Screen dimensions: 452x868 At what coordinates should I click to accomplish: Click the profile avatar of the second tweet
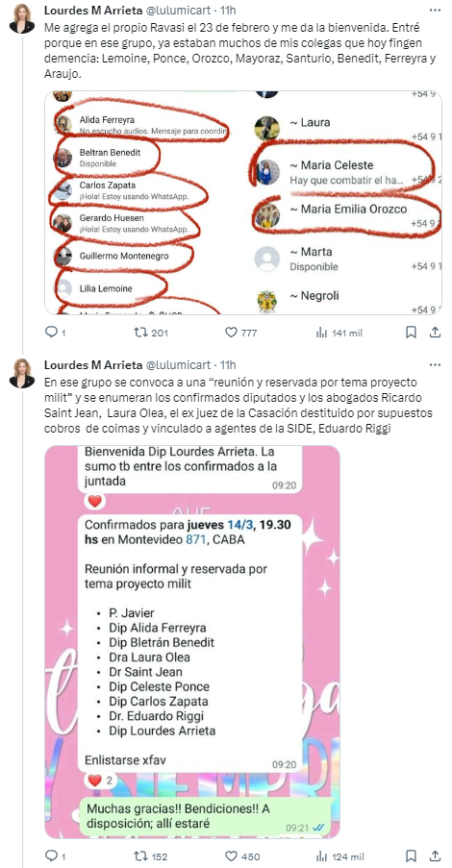pos(22,373)
